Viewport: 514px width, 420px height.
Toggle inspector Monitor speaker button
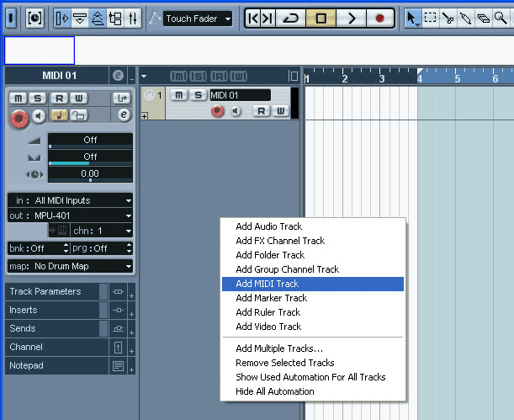click(39, 116)
